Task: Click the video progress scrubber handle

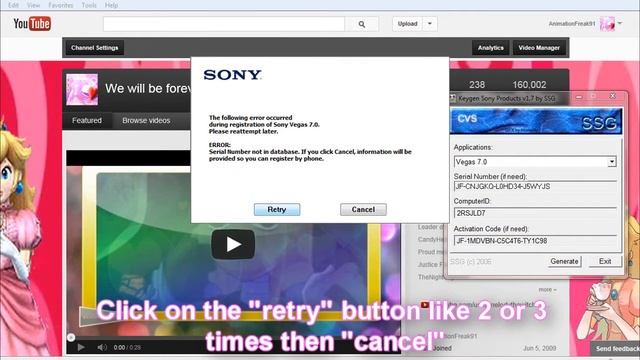Action: tap(71, 337)
